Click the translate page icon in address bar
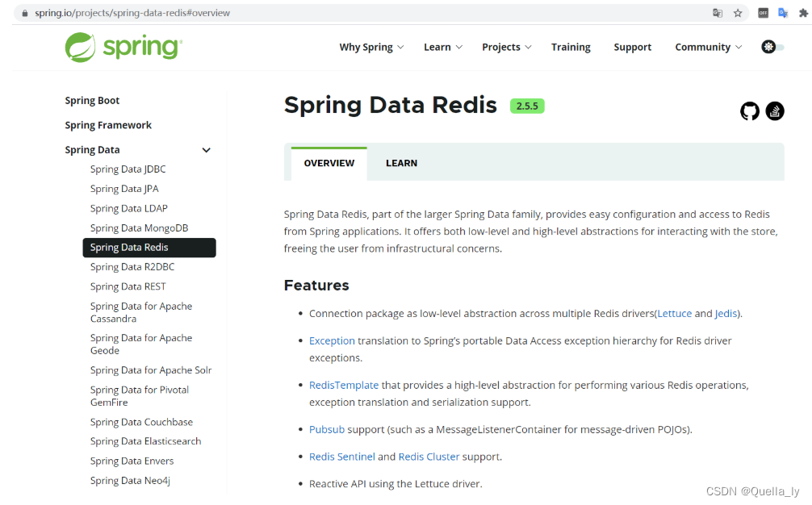The height and width of the screenshot is (505, 812). [718, 13]
